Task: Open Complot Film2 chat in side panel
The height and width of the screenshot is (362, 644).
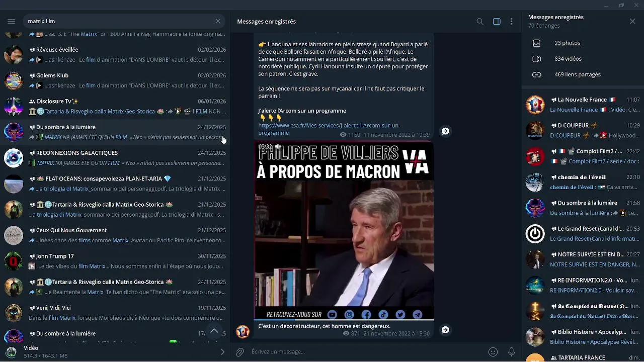Action: tap(583, 156)
